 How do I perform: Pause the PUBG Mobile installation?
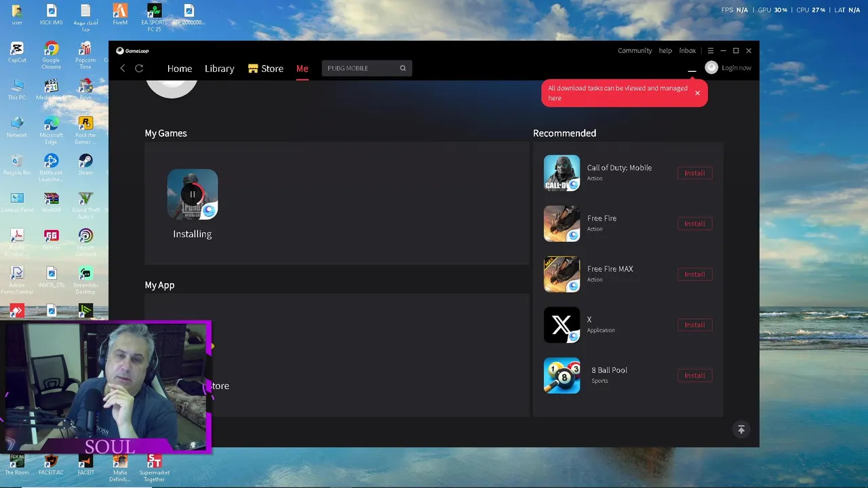tap(193, 195)
